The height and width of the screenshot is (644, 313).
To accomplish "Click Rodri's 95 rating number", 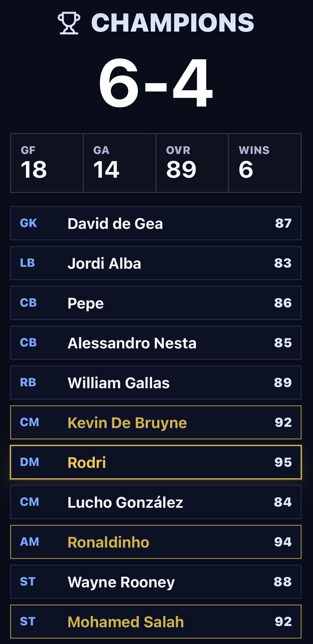I will (x=283, y=462).
